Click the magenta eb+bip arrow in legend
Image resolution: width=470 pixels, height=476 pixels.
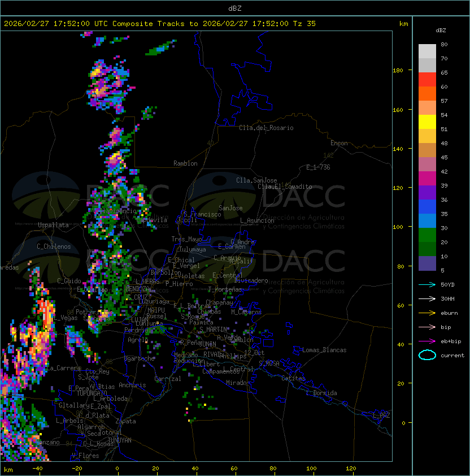coord(427,341)
